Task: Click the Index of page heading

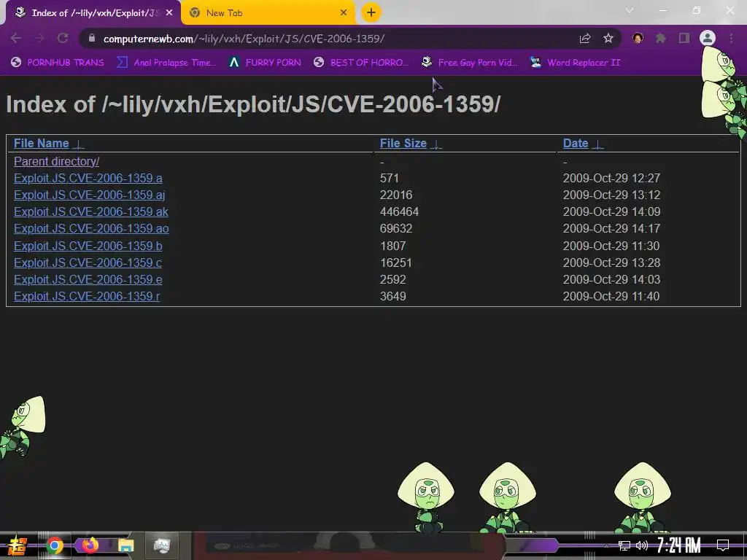Action: tap(253, 104)
